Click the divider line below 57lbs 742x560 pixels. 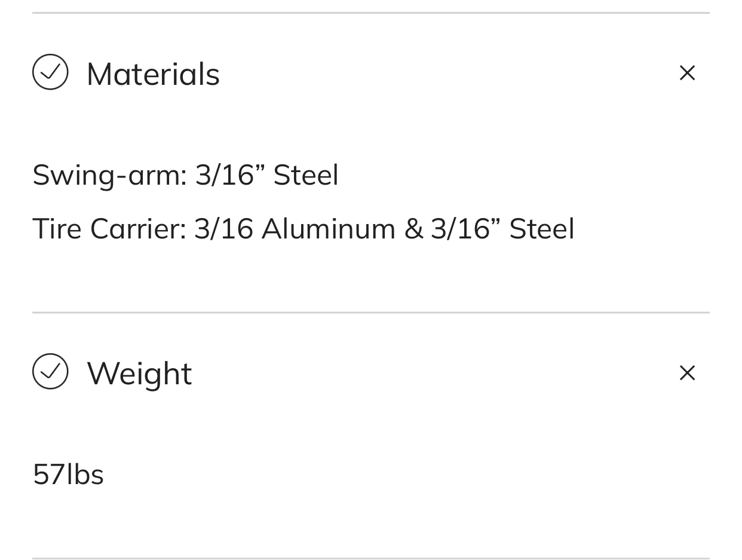[x=371, y=558]
